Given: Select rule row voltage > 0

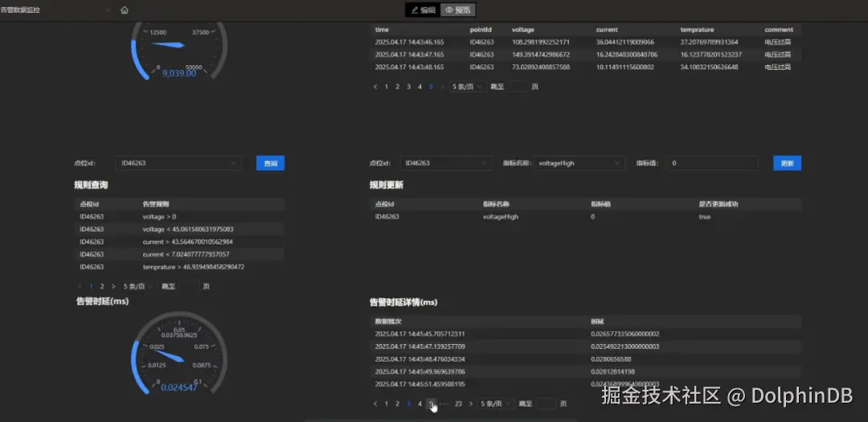Looking at the screenshot, I should click(179, 216).
